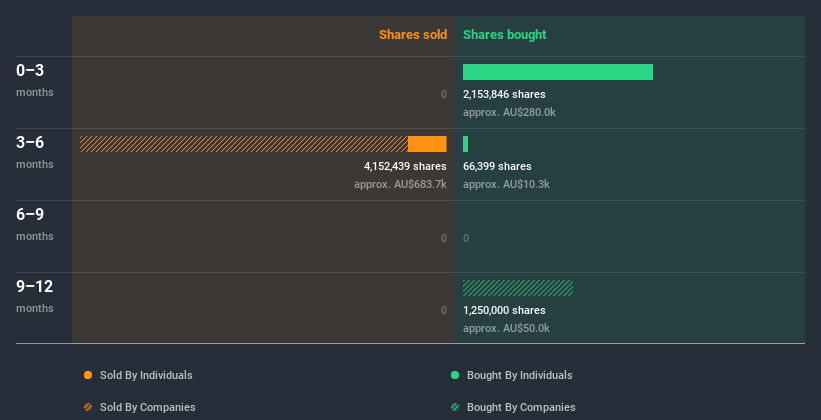Image resolution: width=821 pixels, height=420 pixels.
Task: Click the 1,250,000 shares value
Action: pyautogui.click(x=504, y=311)
